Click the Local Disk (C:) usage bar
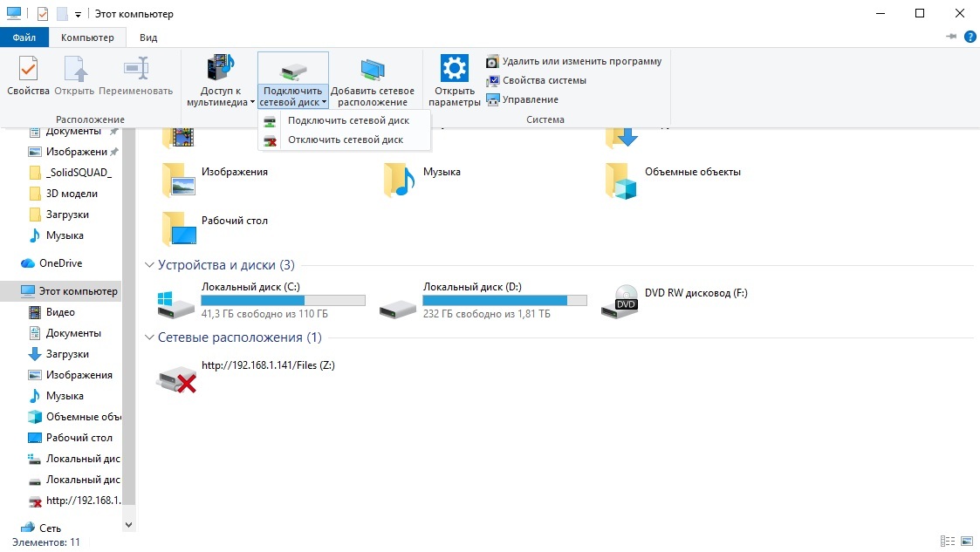This screenshot has width=980, height=552. point(283,300)
